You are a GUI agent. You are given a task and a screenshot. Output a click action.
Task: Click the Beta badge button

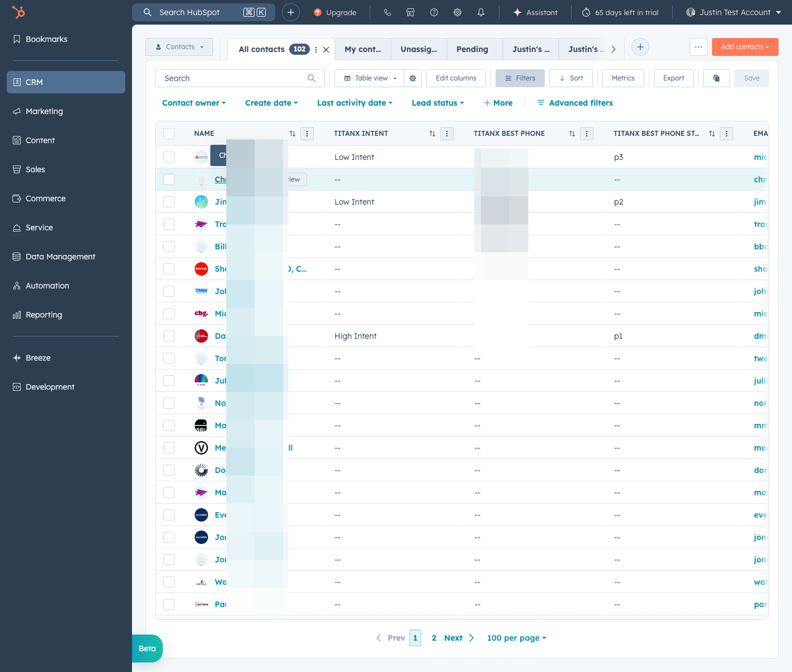tap(147, 649)
